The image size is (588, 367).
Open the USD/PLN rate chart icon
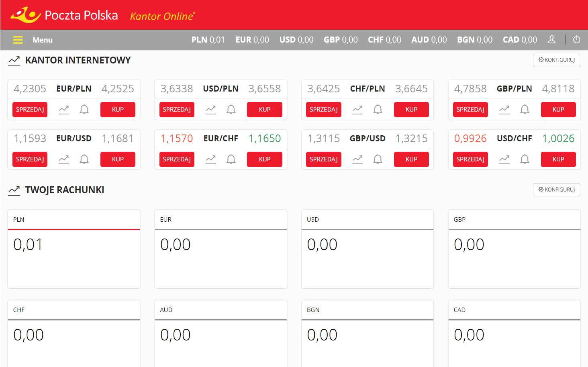(x=210, y=110)
